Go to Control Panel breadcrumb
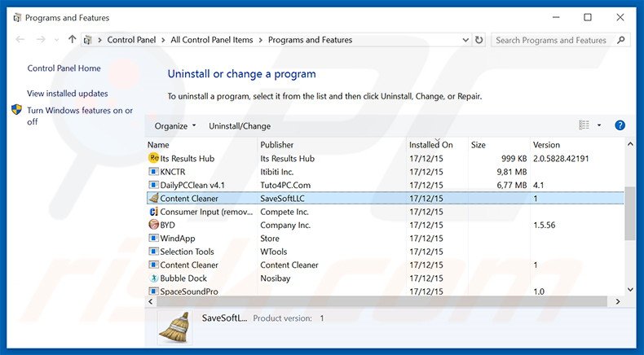Viewport: 644px width, 355px height. 131,40
